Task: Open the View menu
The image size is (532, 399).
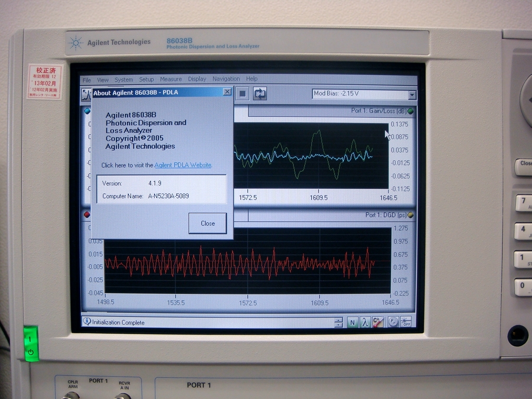Action: 103,80
